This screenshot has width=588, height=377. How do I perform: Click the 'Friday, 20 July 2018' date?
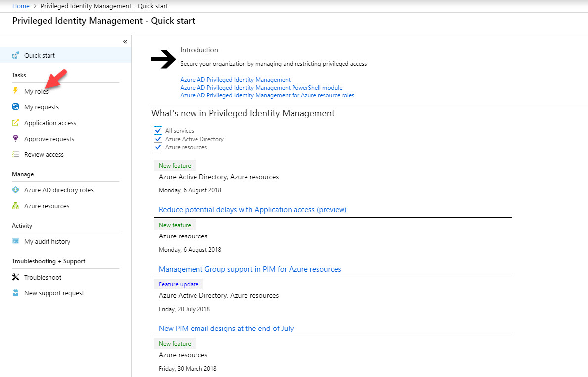pos(184,309)
